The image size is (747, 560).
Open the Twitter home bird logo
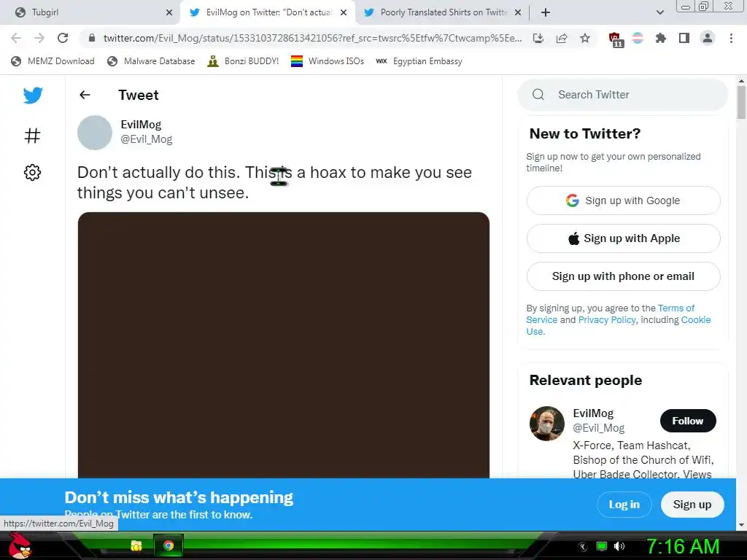[x=33, y=96]
